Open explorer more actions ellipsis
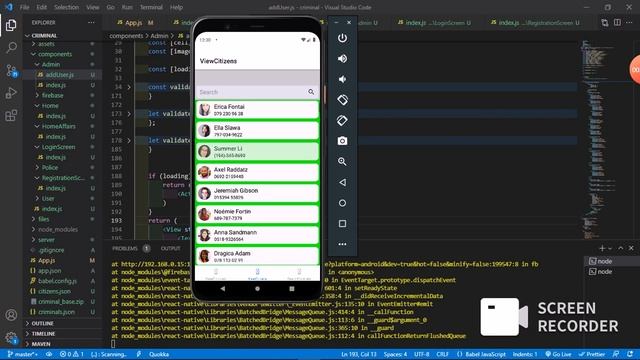 (91, 22)
